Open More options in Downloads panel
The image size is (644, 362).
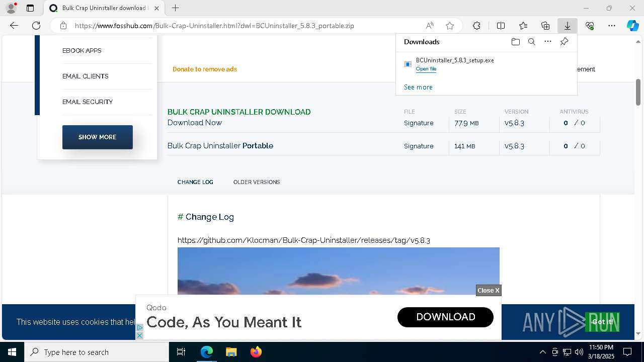548,42
